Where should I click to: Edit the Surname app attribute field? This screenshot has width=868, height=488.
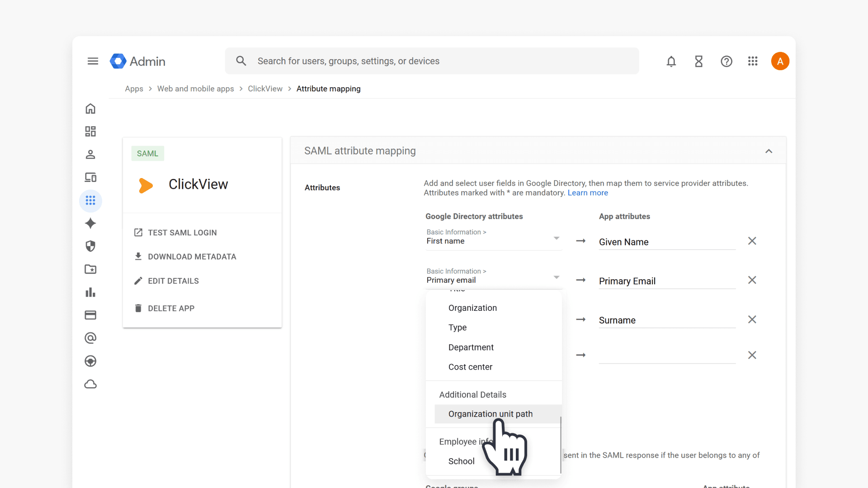(x=667, y=320)
